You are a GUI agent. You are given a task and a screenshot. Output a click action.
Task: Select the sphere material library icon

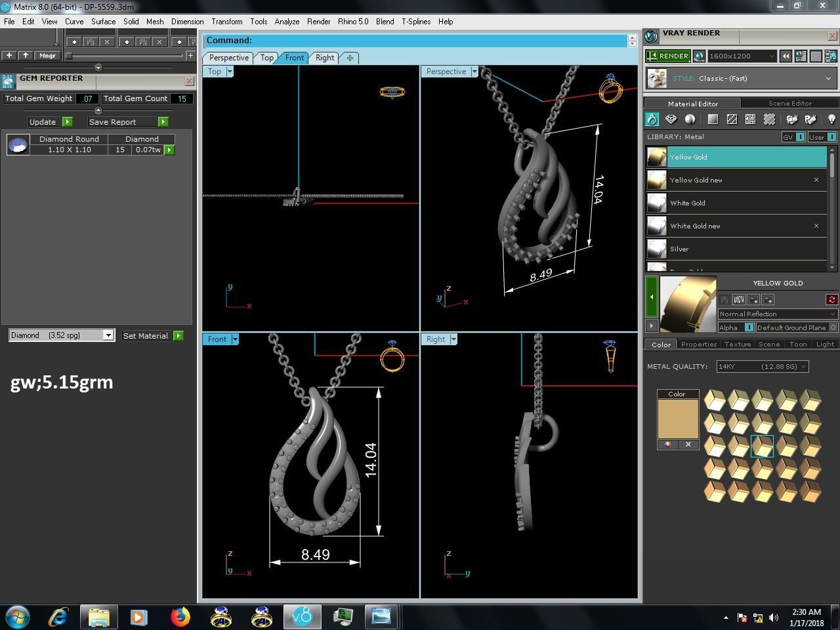point(690,119)
